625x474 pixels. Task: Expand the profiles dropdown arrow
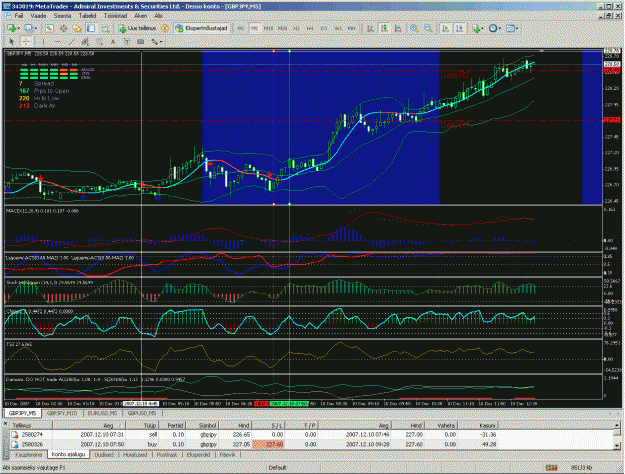[x=36, y=28]
